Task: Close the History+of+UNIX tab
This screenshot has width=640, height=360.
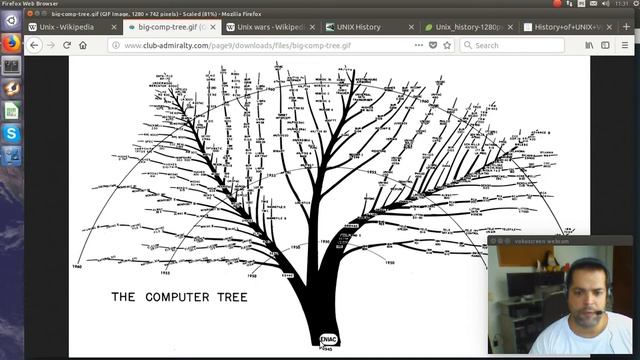Action: [609, 27]
